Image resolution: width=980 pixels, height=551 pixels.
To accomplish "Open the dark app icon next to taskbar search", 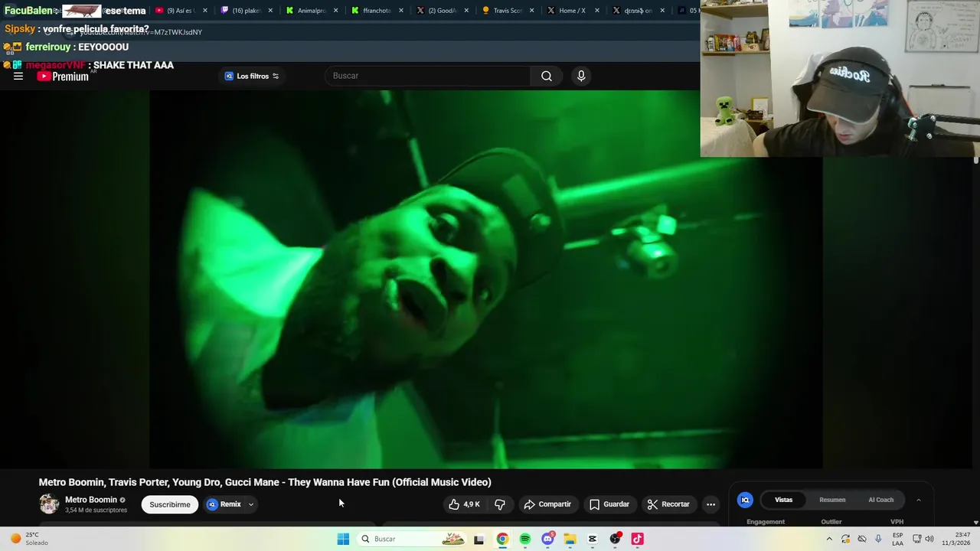I will click(479, 539).
